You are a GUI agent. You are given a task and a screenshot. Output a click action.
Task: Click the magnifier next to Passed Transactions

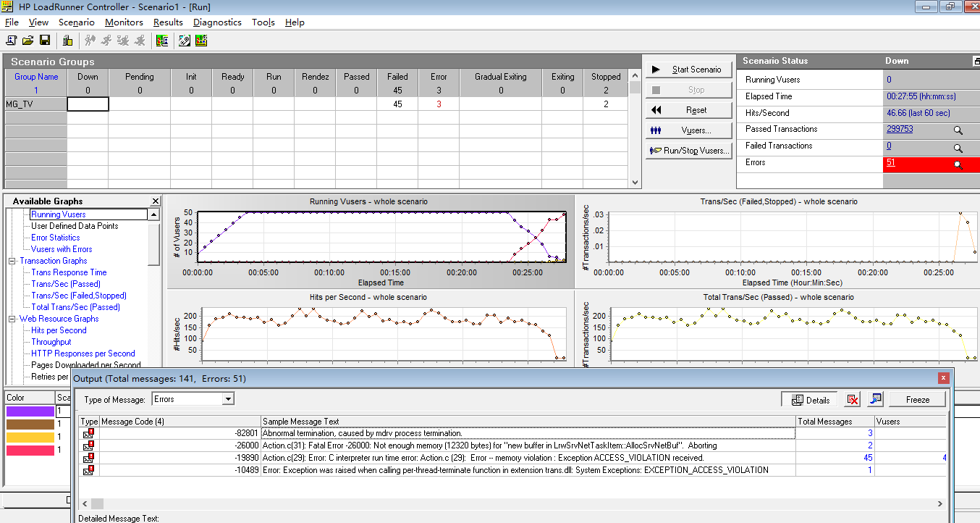pos(958,130)
